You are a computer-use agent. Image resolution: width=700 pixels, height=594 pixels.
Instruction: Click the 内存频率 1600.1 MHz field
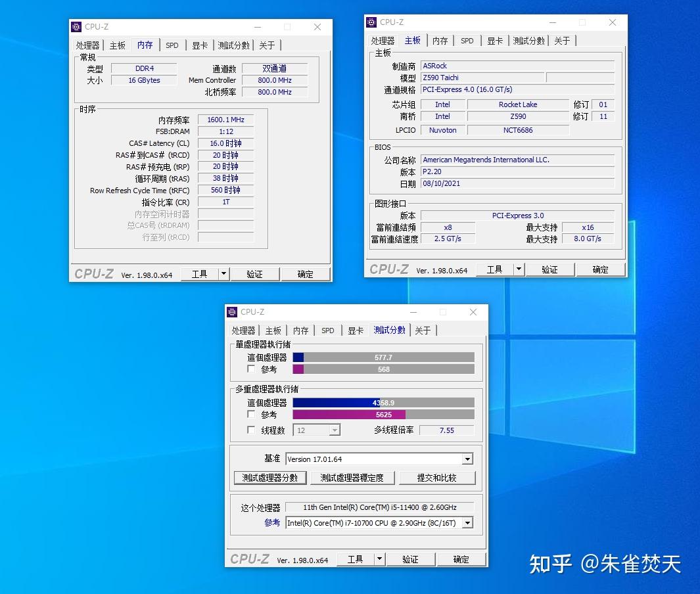pos(226,120)
